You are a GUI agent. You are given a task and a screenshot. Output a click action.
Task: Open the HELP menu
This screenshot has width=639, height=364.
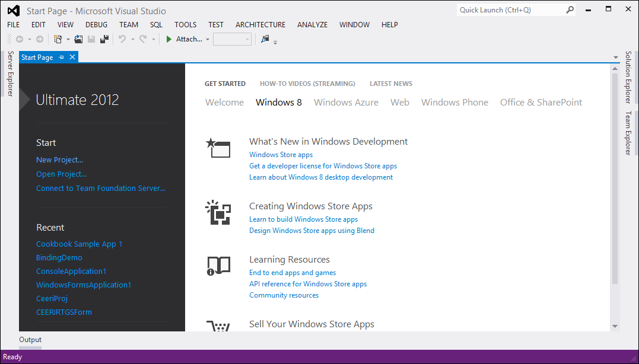390,24
